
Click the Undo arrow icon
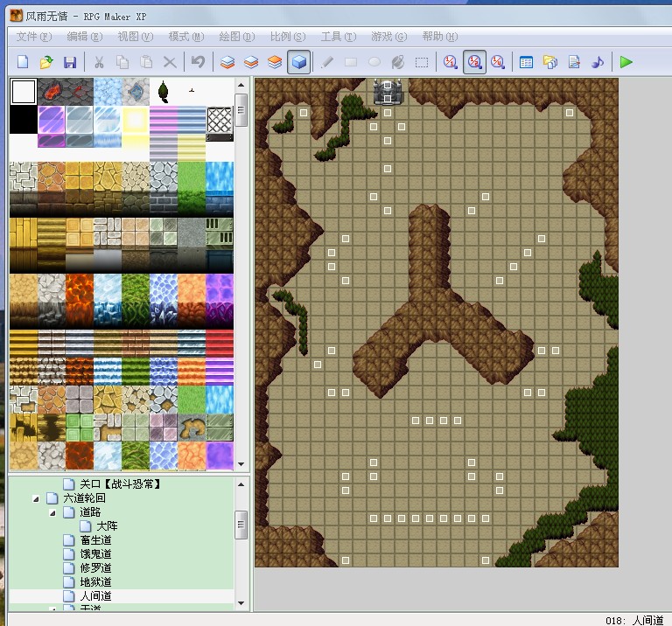[199, 62]
